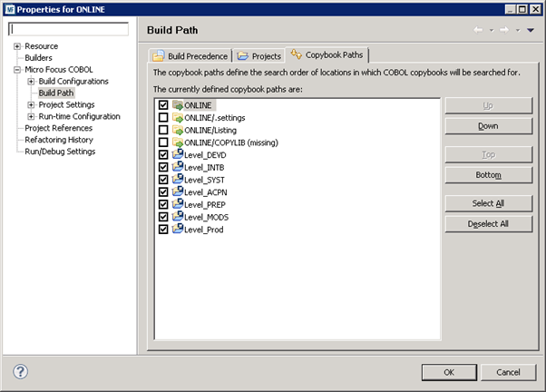The image size is (546, 392).
Task: Expand the Resource tree node
Action: (x=17, y=46)
